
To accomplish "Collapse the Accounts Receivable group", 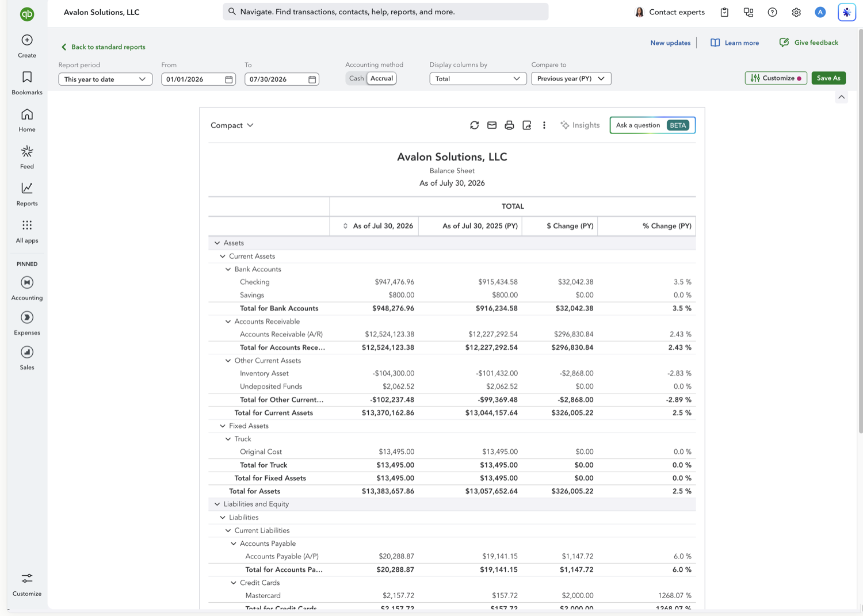I will coord(228,322).
